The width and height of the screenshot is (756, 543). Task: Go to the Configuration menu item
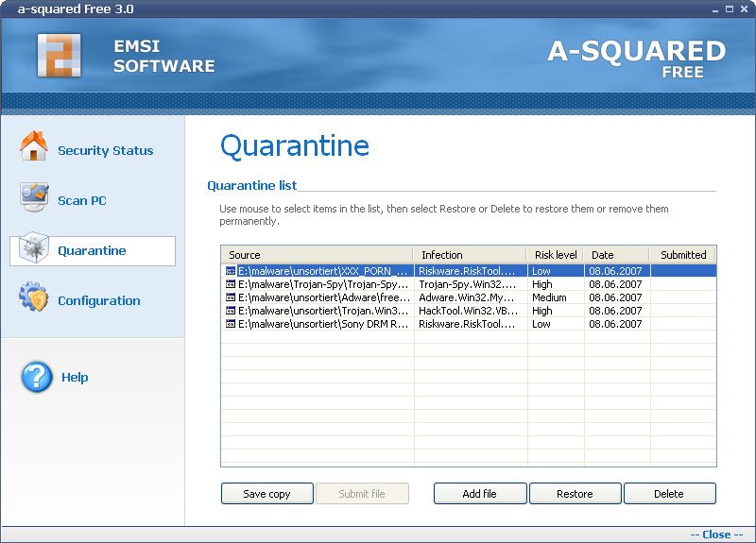98,301
